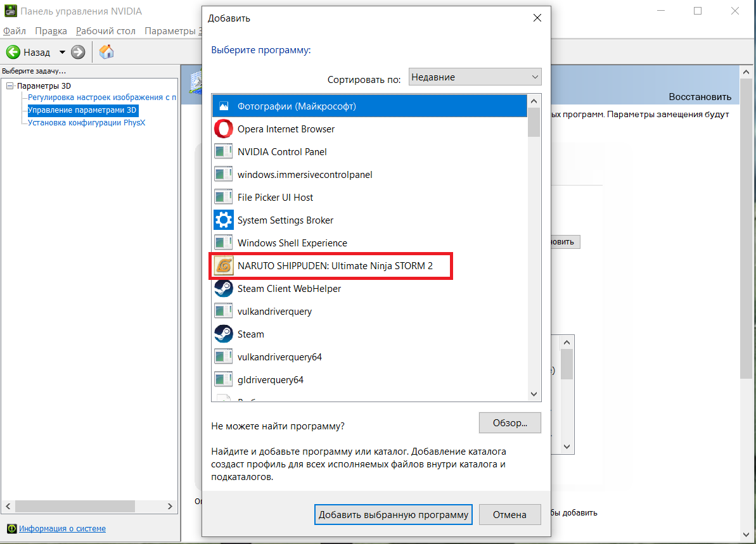
Task: Open the Параметры 3D menu in the menu bar
Action: click(x=172, y=31)
